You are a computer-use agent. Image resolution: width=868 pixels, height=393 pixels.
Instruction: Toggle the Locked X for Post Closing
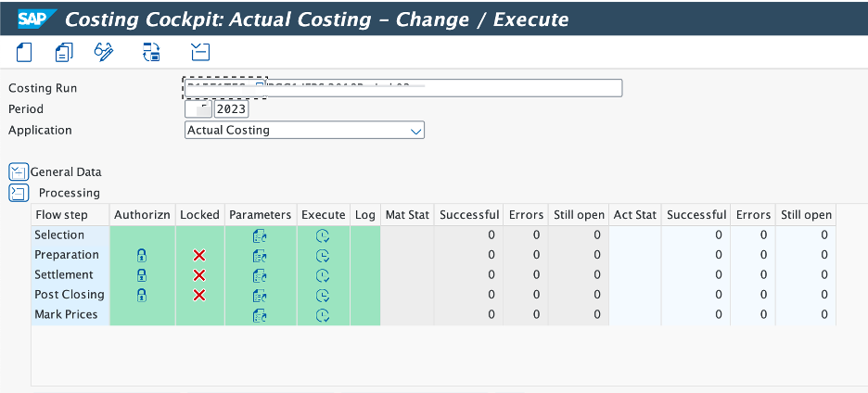coord(199,295)
